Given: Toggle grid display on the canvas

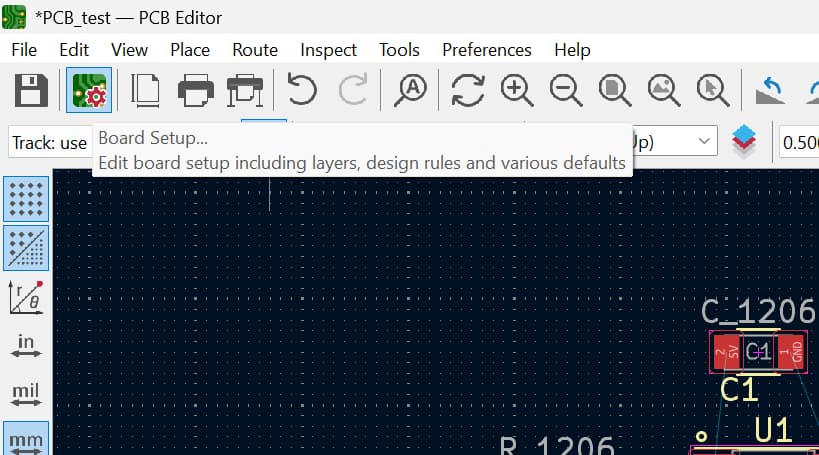Looking at the screenshot, I should click(26, 199).
